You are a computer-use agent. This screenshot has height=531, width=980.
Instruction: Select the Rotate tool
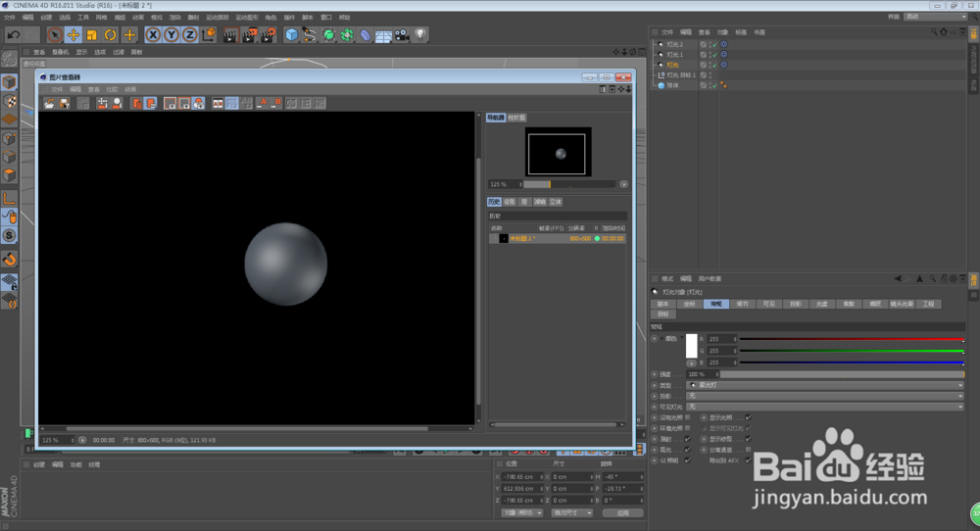[x=110, y=35]
